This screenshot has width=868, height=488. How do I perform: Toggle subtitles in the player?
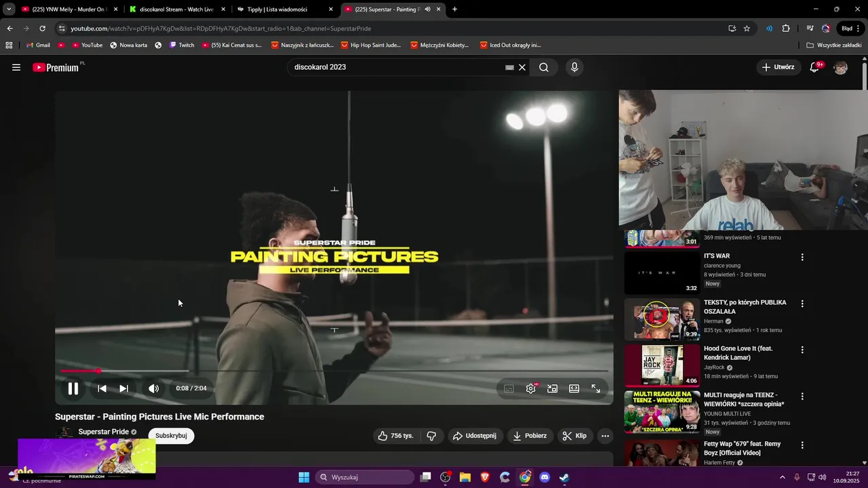point(509,388)
